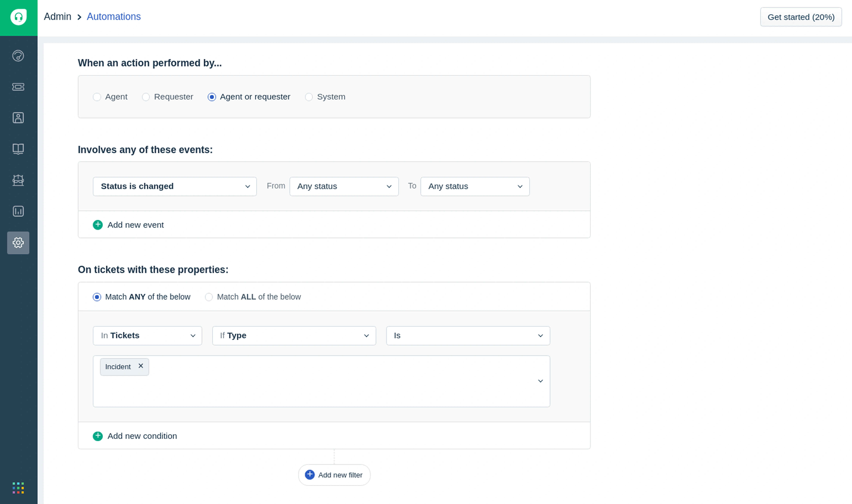Viewport: 852px width, 504px height.
Task: Open the Dashboard icon in sidebar
Action: pos(18,56)
